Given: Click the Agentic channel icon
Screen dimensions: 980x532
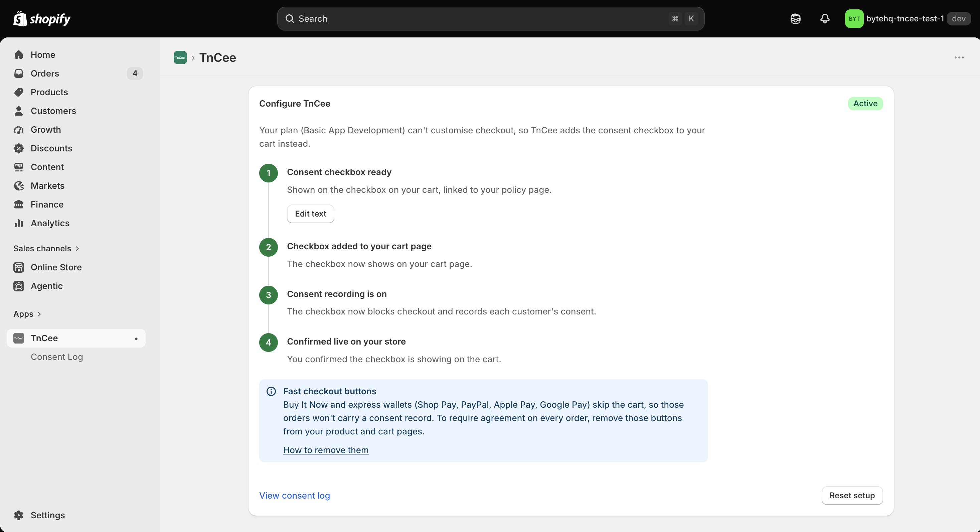Looking at the screenshot, I should point(19,286).
